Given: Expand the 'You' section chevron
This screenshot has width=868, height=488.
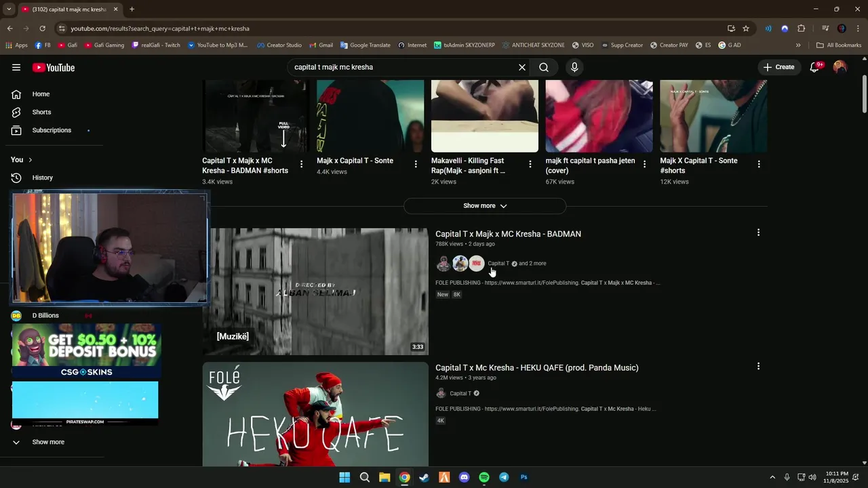Looking at the screenshot, I should tap(30, 160).
